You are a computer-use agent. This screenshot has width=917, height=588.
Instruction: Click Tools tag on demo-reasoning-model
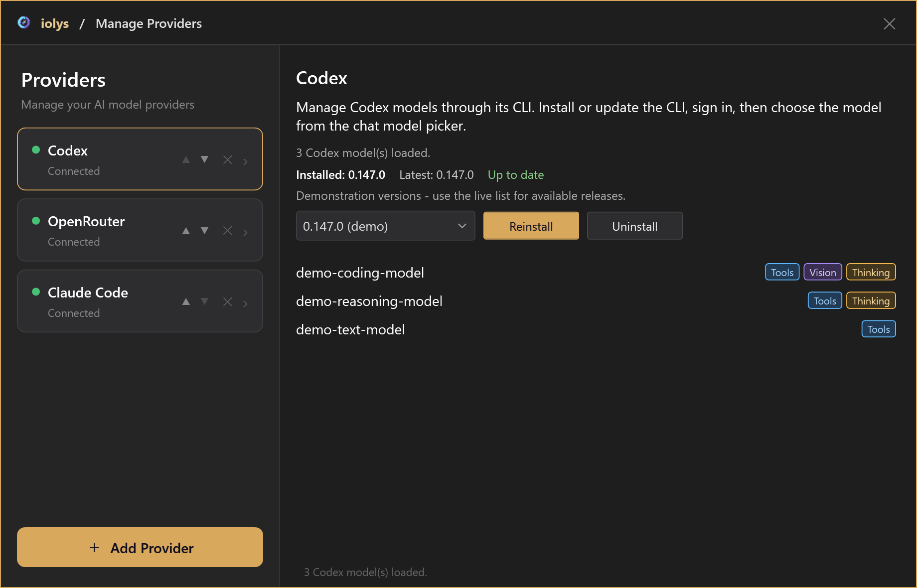(x=825, y=300)
